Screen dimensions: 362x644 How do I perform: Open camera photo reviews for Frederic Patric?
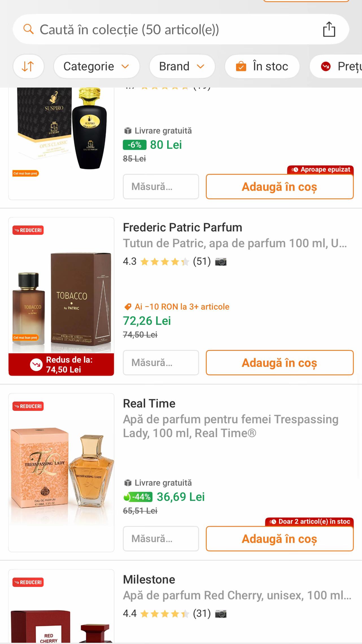(221, 262)
